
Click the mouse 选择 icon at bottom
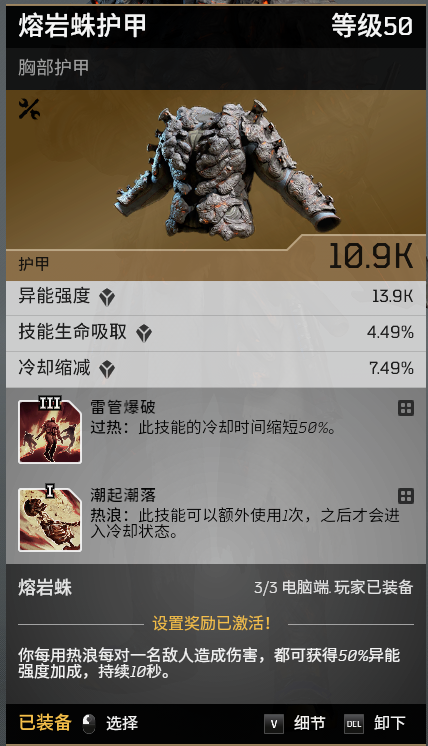(88, 724)
